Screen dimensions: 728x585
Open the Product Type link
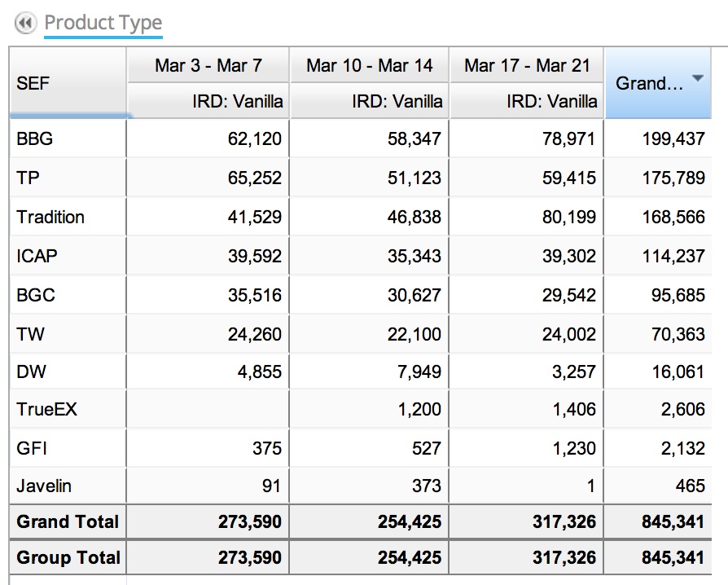(103, 23)
